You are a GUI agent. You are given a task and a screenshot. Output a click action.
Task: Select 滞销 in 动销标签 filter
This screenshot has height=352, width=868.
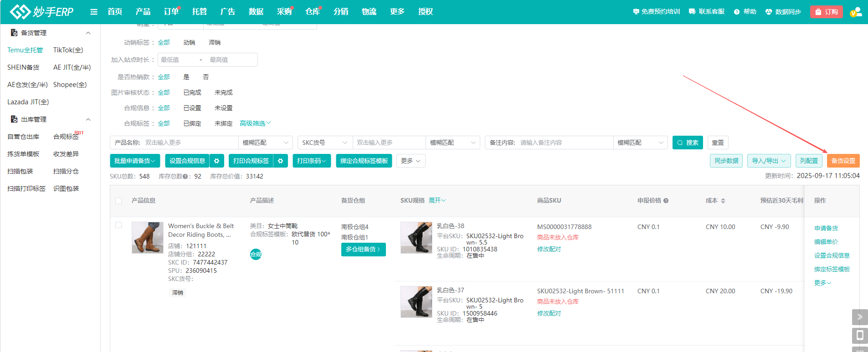(x=214, y=42)
